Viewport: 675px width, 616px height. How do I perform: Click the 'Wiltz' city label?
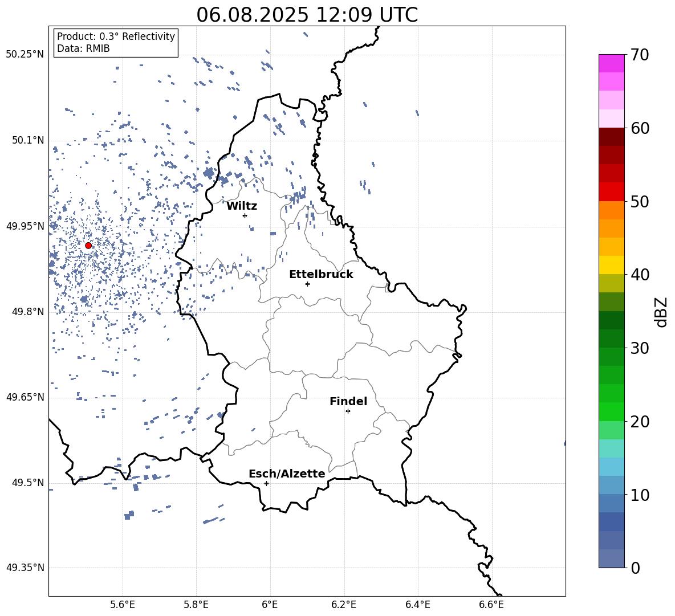242,206
